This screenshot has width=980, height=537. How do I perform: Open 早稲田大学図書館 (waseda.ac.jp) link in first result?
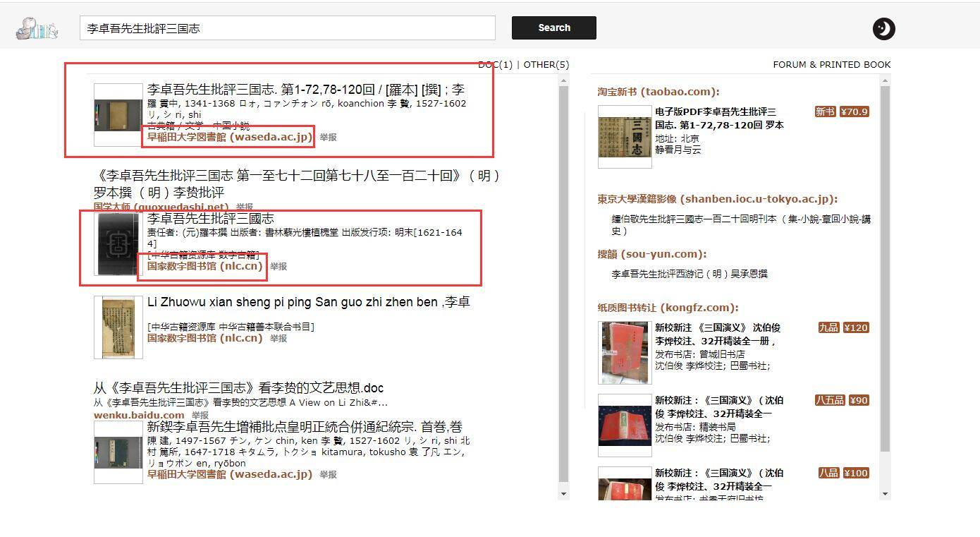(229, 137)
